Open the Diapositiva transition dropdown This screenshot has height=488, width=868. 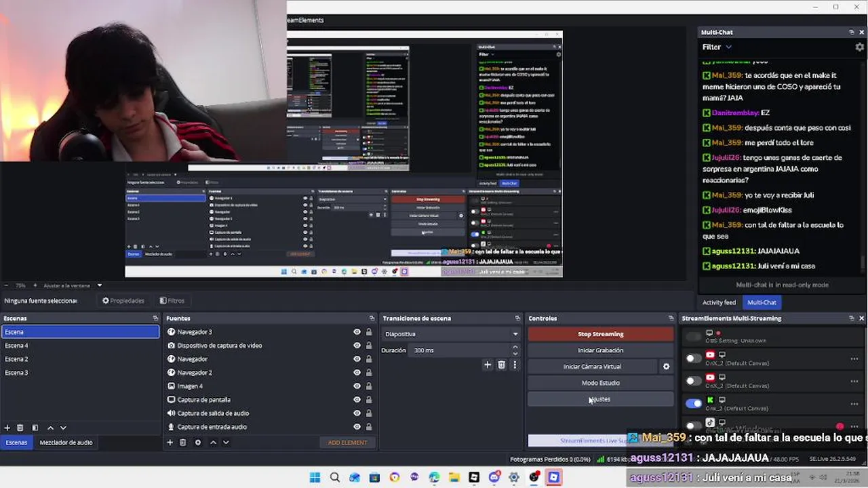click(x=451, y=334)
